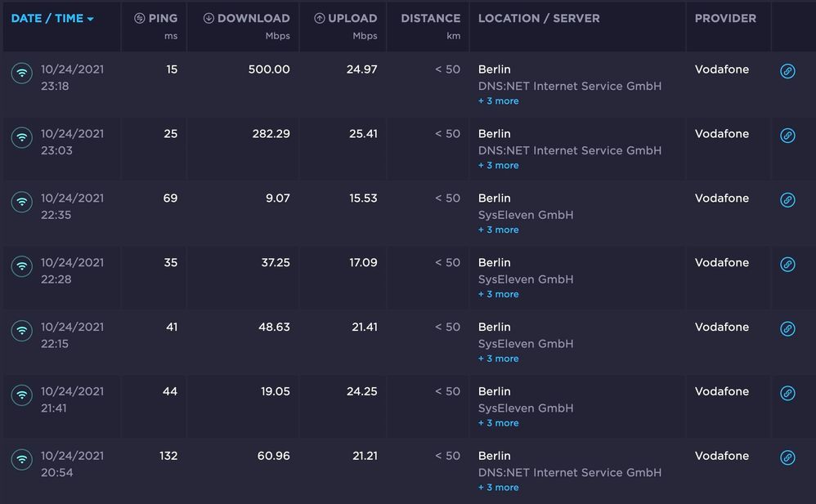Toggle the Date / Time sort arrow
816x504 pixels.
90,19
